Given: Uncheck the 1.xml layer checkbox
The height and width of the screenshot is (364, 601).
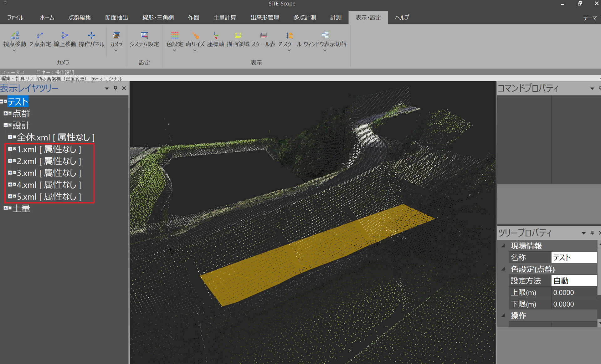Looking at the screenshot, I should (x=14, y=149).
